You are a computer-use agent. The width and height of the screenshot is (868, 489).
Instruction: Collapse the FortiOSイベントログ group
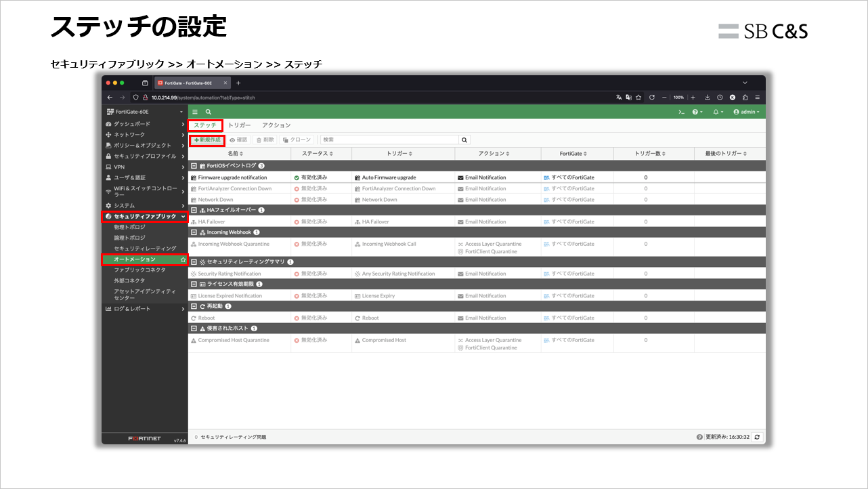tap(194, 165)
